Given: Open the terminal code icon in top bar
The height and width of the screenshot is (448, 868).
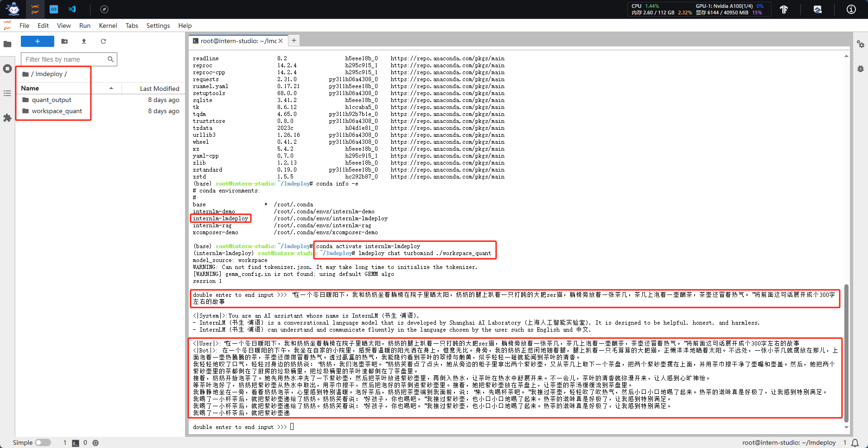Looking at the screenshot, I should click(54, 9).
